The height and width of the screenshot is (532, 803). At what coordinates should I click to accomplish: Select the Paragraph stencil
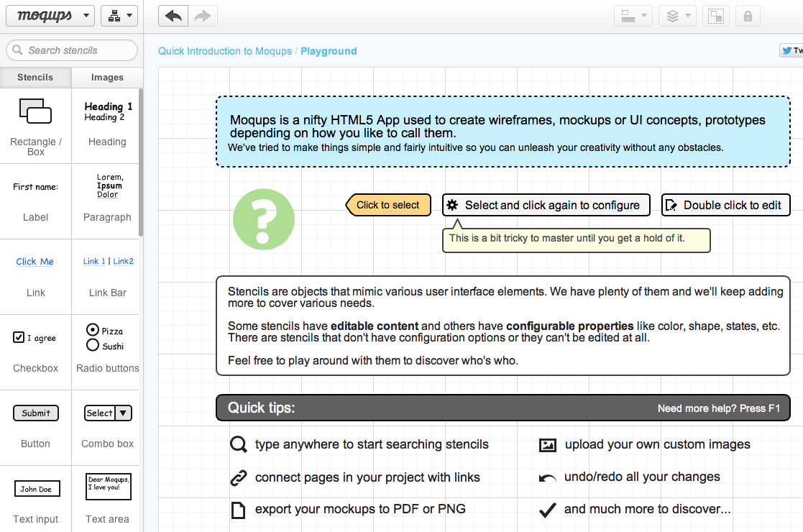(107, 201)
